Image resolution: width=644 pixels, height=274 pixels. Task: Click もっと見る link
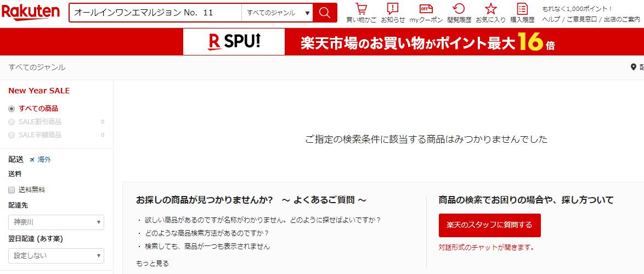[152, 264]
